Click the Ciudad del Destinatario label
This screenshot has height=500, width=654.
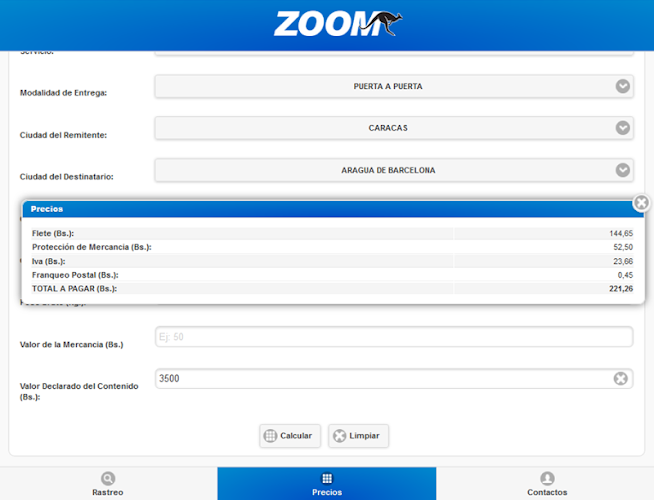pos(67,177)
